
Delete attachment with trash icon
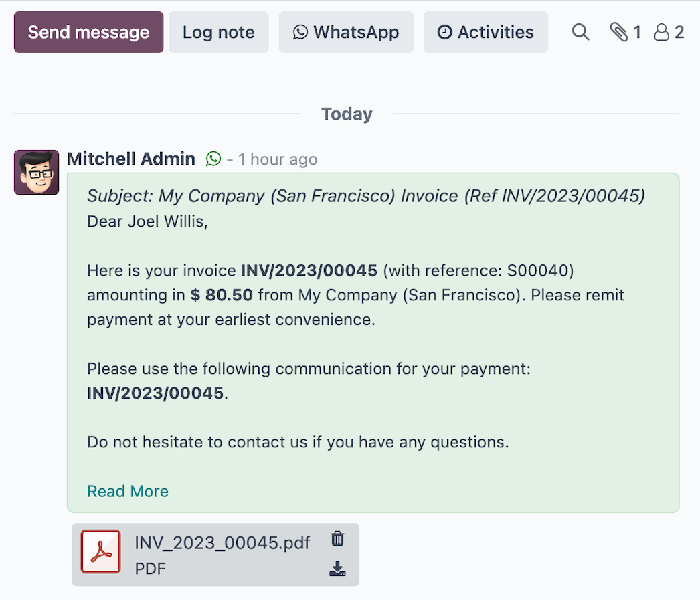(x=338, y=539)
